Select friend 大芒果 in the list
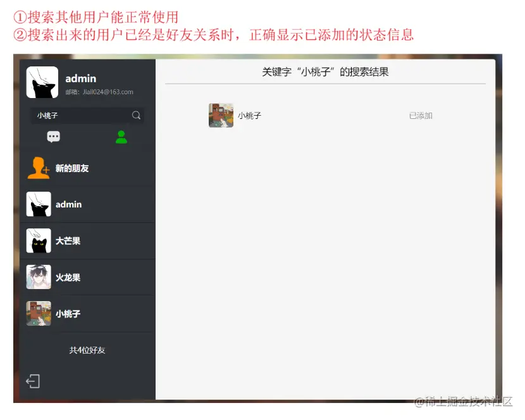This screenshot has height=420, width=525. coord(87,240)
